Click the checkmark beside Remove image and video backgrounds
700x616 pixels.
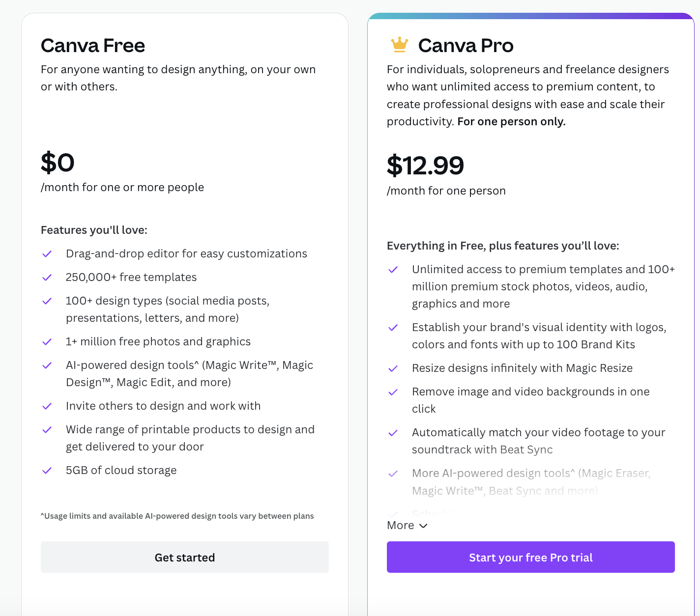pyautogui.click(x=393, y=392)
